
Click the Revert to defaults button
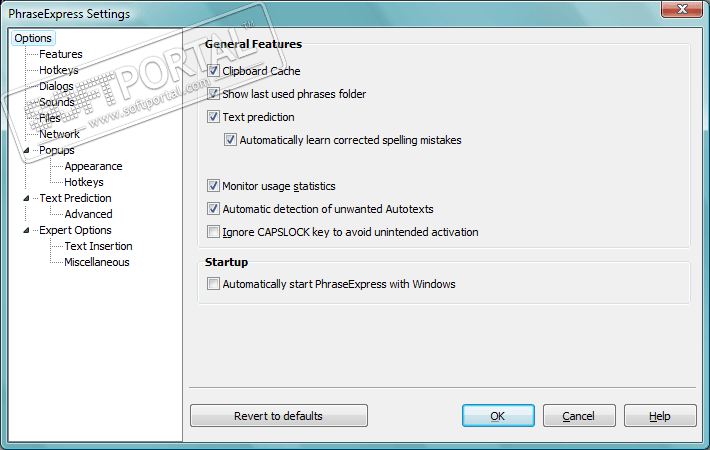[278, 416]
